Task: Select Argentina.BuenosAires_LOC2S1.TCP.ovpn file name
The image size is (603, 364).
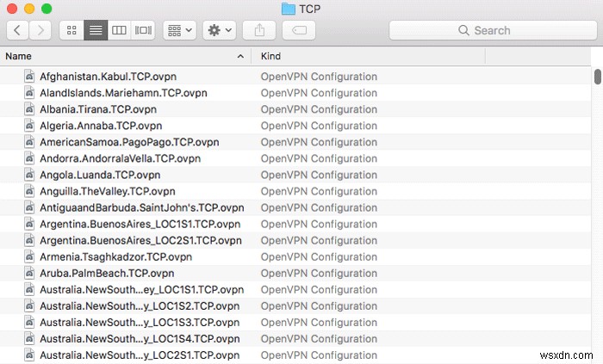Action: 140,241
